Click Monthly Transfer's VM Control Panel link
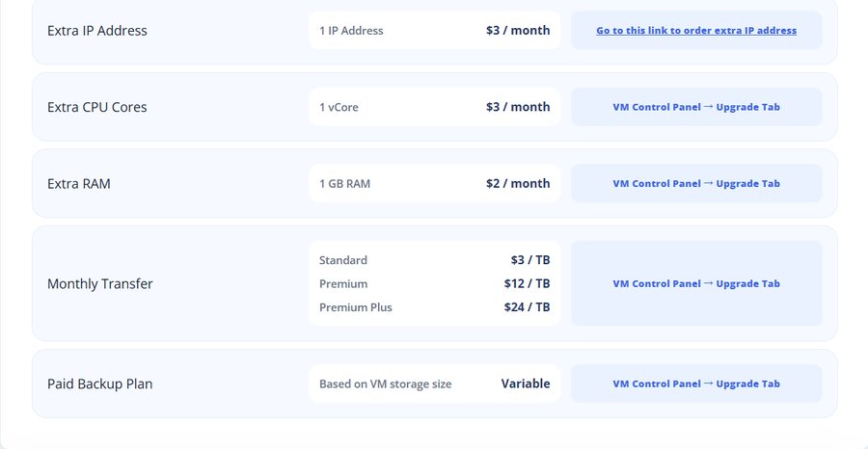Image resolution: width=868 pixels, height=449 pixels. (x=657, y=283)
